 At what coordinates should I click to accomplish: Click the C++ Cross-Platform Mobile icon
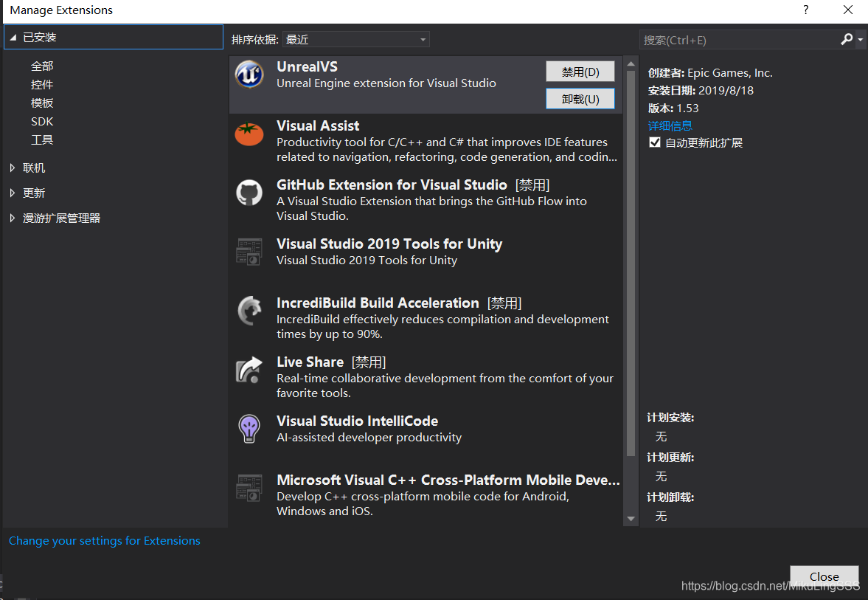pos(249,488)
